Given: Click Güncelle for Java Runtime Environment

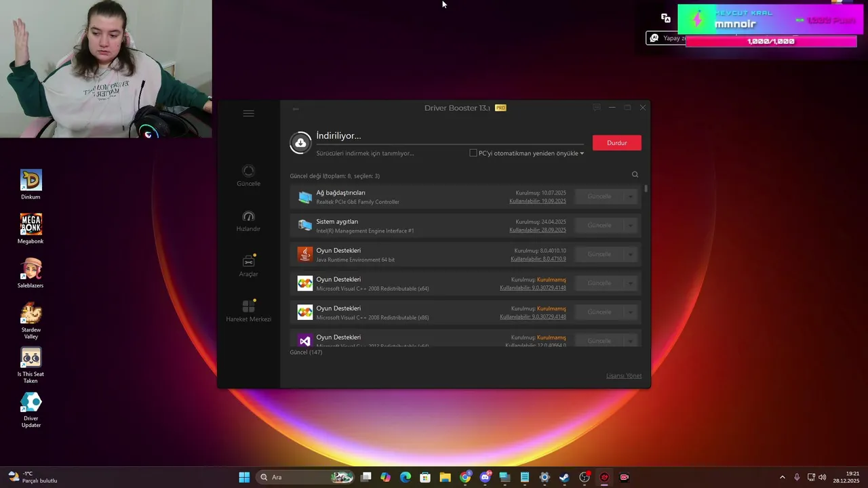Looking at the screenshot, I should [x=599, y=254].
